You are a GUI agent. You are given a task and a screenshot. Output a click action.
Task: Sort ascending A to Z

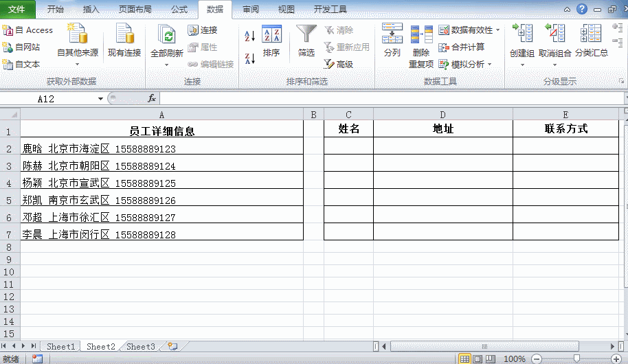[x=250, y=36]
